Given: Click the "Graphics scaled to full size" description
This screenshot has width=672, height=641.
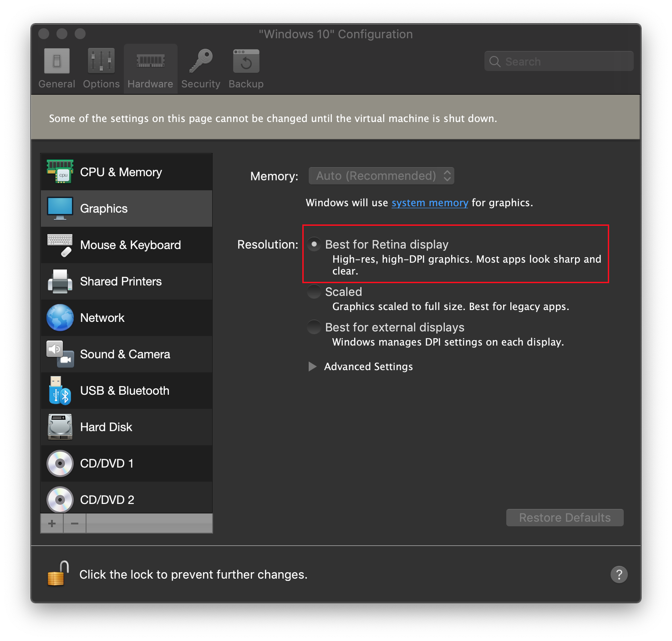Looking at the screenshot, I should point(451,306).
